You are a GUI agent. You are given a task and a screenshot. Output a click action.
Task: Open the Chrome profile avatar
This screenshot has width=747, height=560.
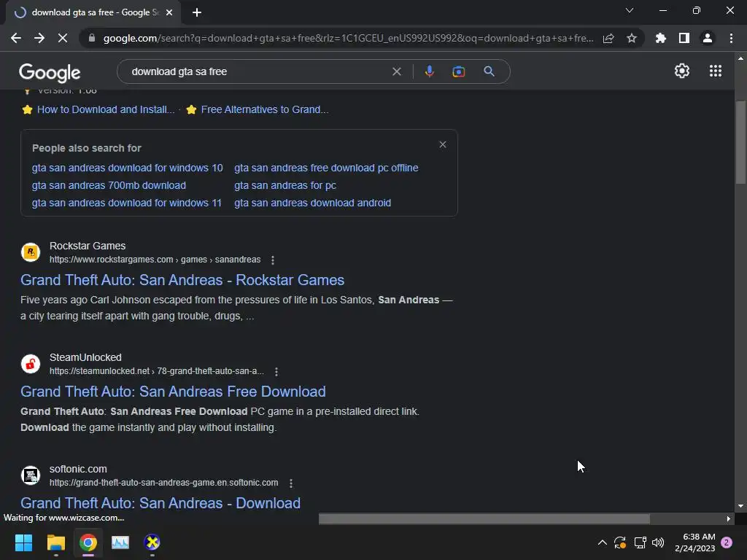[x=708, y=38]
